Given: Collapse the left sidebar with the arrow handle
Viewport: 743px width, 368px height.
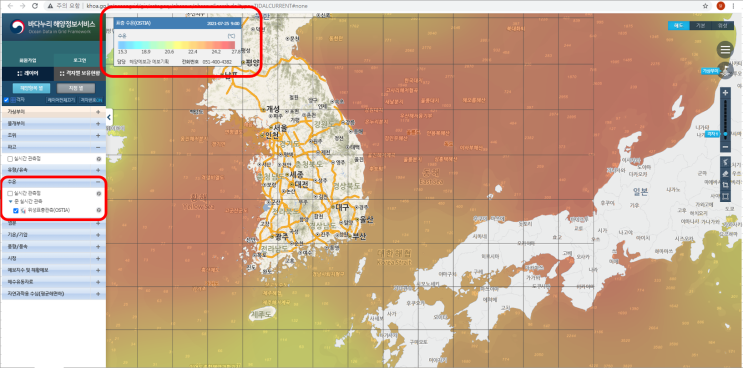Looking at the screenshot, I should pos(109,117).
